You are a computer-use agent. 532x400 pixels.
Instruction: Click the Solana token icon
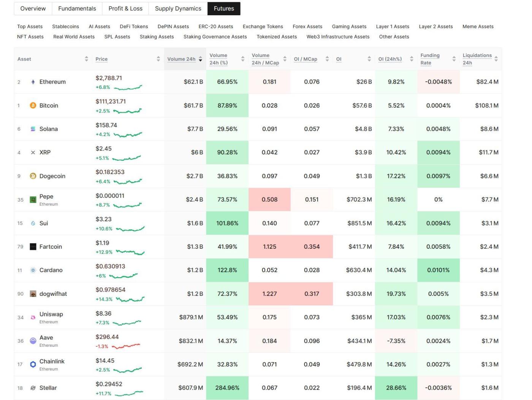[x=32, y=129]
